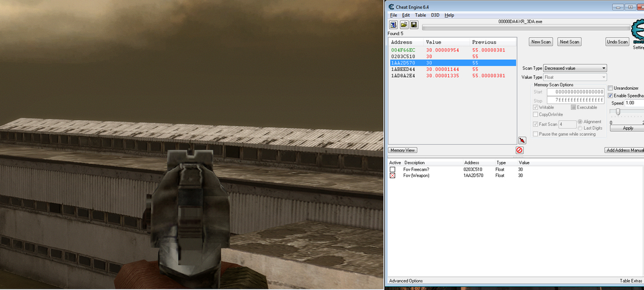Select address 1ABEED44 in results list
This screenshot has width=644, height=290.
403,69
